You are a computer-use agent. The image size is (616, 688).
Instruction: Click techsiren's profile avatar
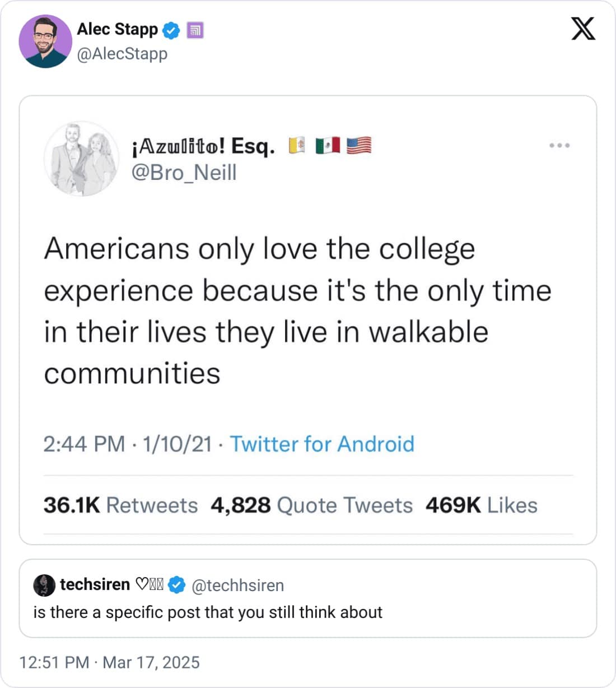(45, 585)
